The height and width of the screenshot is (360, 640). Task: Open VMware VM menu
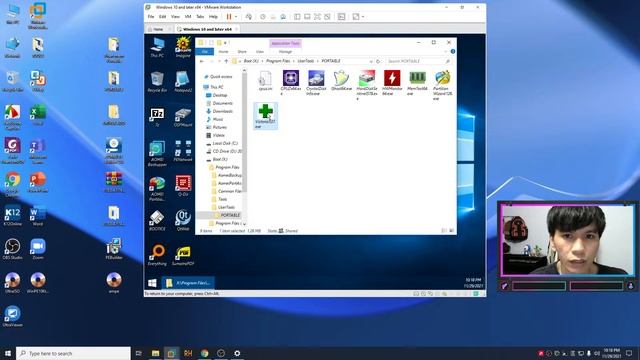(x=188, y=17)
